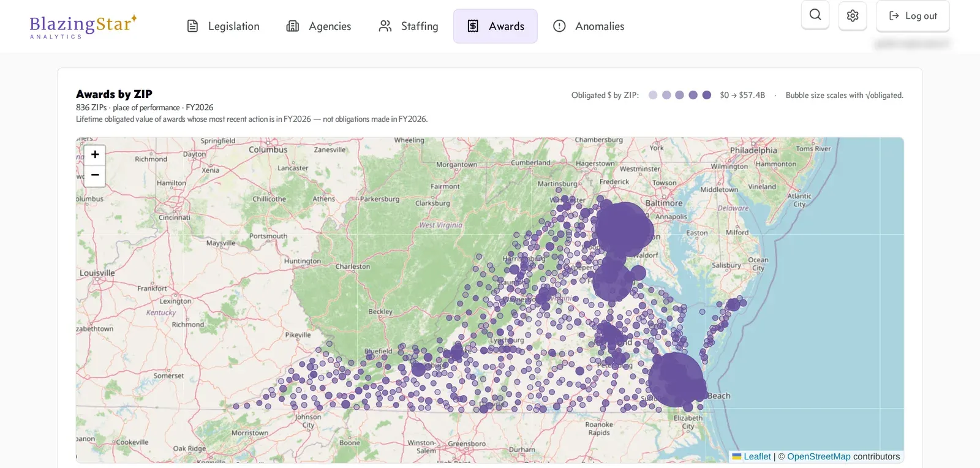
Task: Click the Philadelphia label on the map
Action: pos(753,150)
